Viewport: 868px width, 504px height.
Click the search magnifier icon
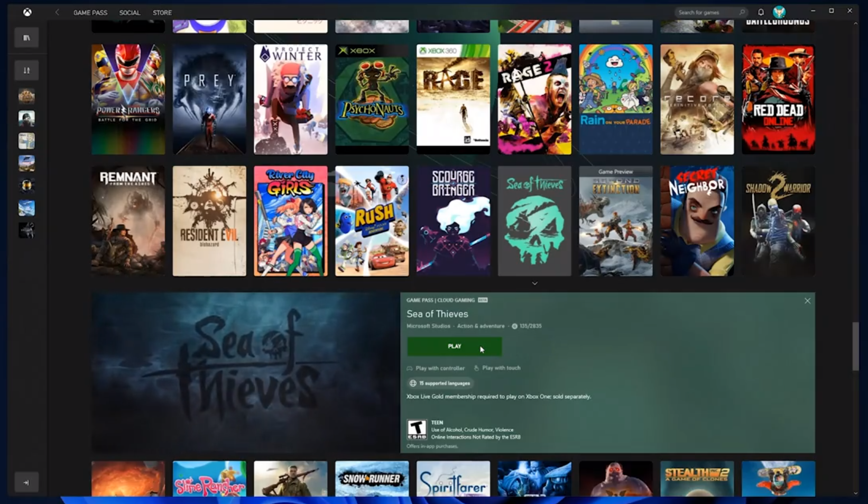pyautogui.click(x=742, y=12)
